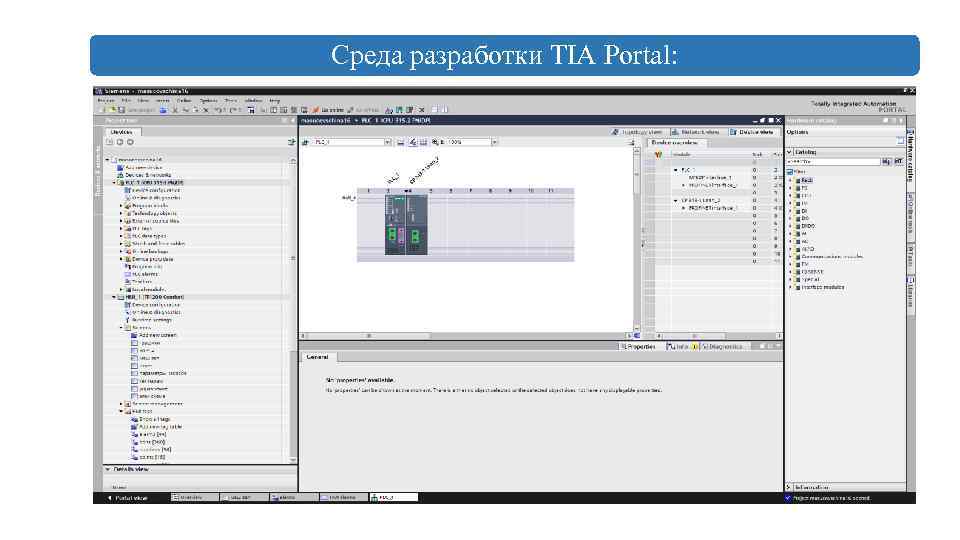Open the Diagnostics tab in inspector window
Screen dimensions: 960x540
click(x=722, y=347)
